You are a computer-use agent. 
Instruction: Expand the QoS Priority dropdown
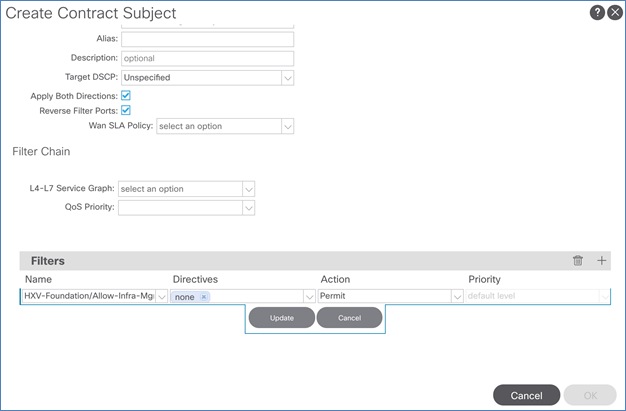pos(249,208)
